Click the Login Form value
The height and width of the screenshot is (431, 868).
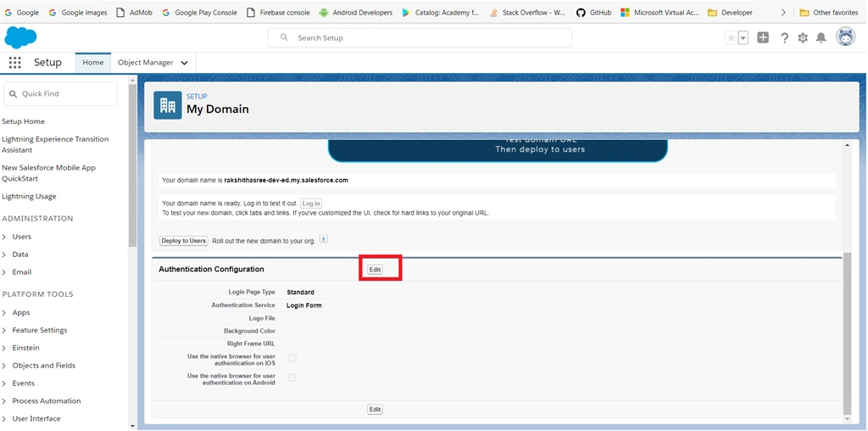click(x=304, y=305)
